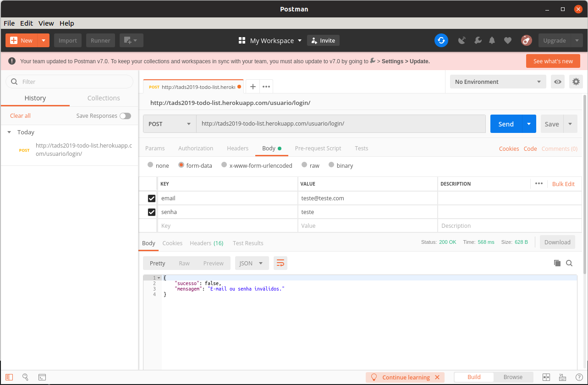Open the Save button dropdown arrow
Screen dimensions: 588x385
point(570,124)
